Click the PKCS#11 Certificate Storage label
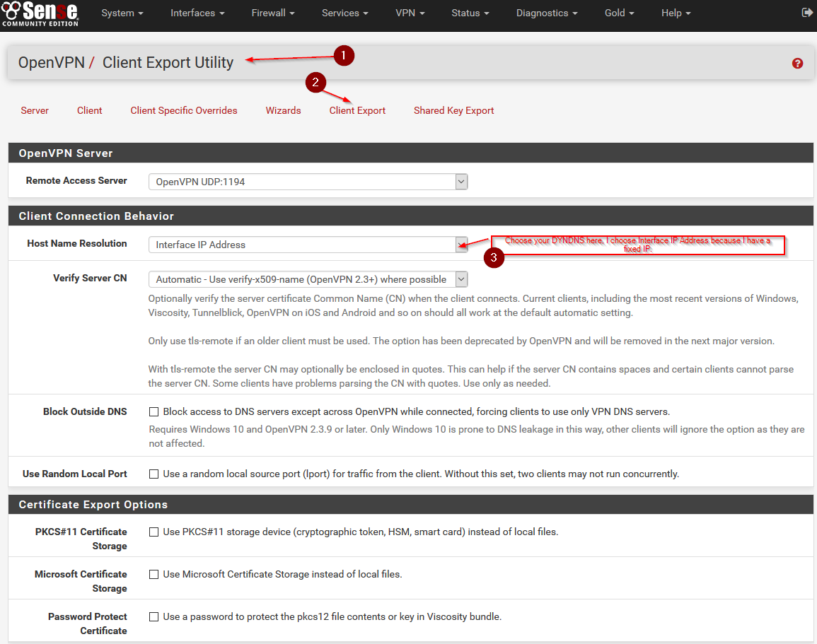The image size is (817, 644). [81, 539]
